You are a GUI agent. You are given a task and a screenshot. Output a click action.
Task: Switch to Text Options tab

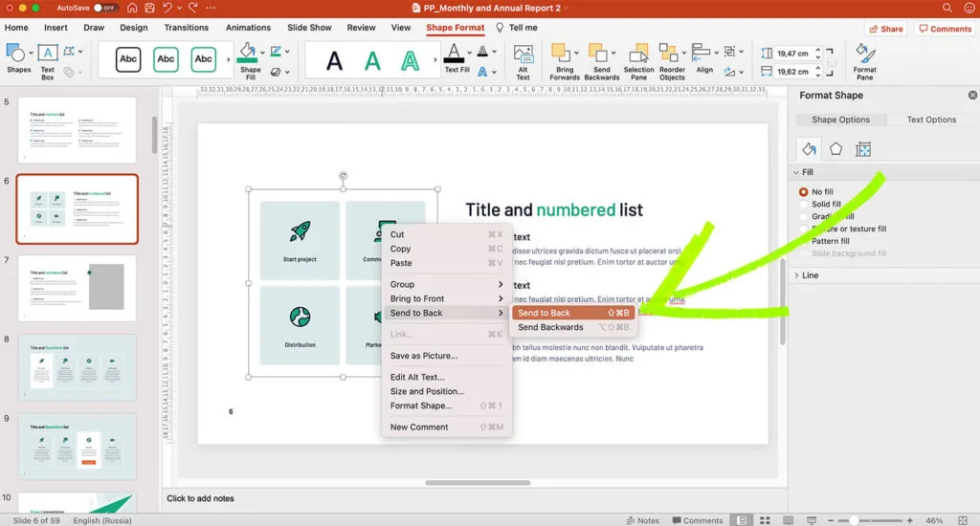point(931,120)
